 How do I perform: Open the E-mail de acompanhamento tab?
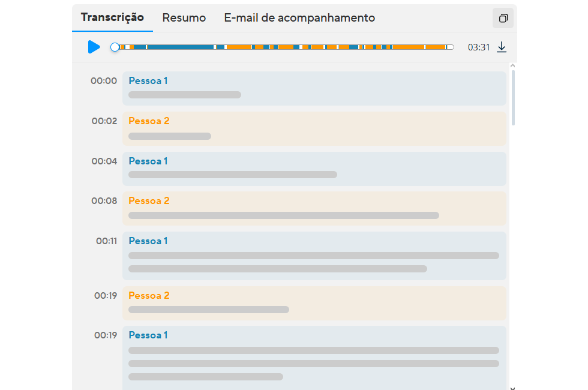tap(299, 18)
